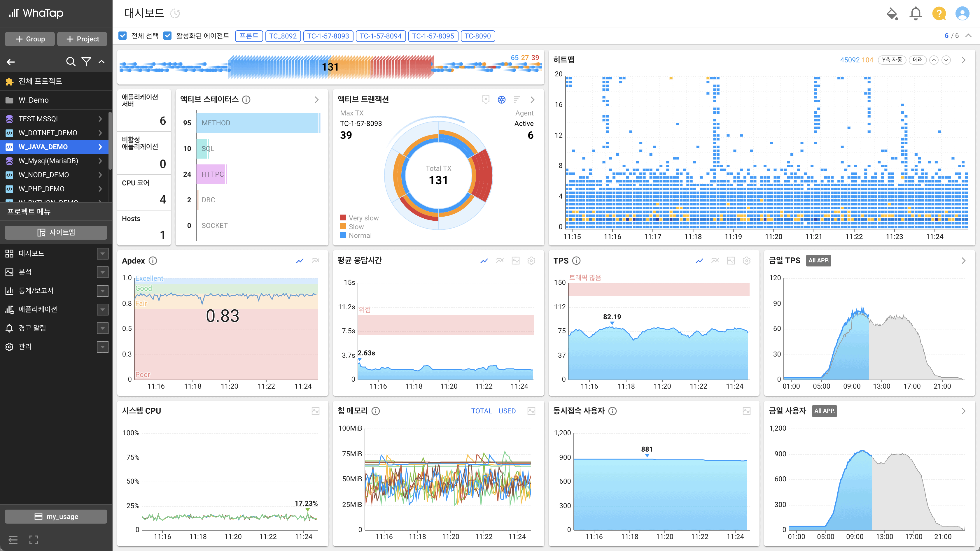Click the red Very slow legend swatch

pos(343,218)
